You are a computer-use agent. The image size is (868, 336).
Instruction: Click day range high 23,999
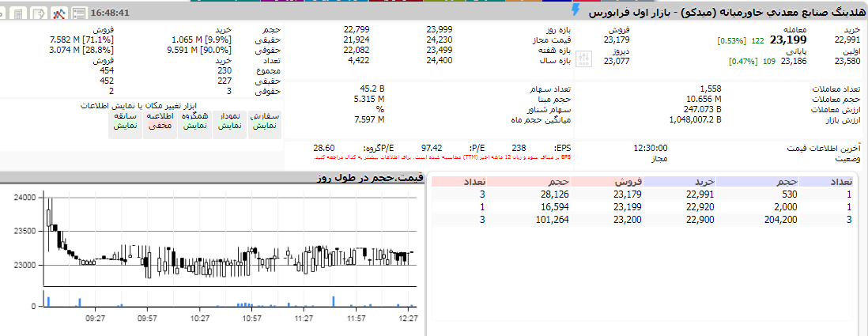pyautogui.click(x=440, y=29)
